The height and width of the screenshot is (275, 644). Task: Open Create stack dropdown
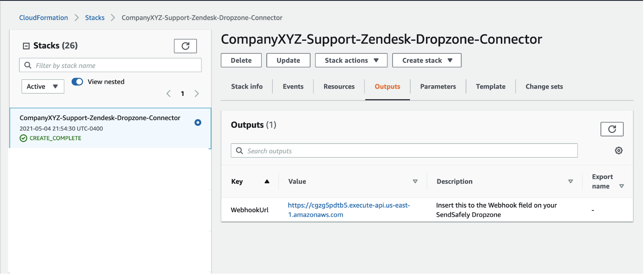tap(427, 60)
